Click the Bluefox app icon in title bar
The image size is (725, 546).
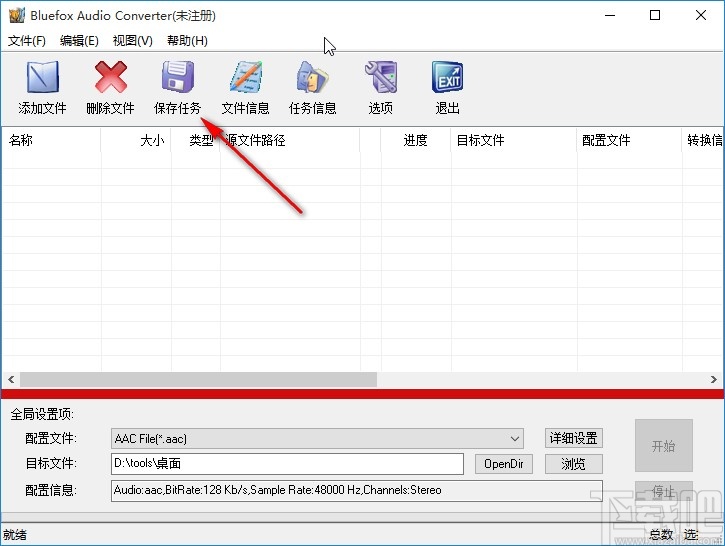(16, 15)
